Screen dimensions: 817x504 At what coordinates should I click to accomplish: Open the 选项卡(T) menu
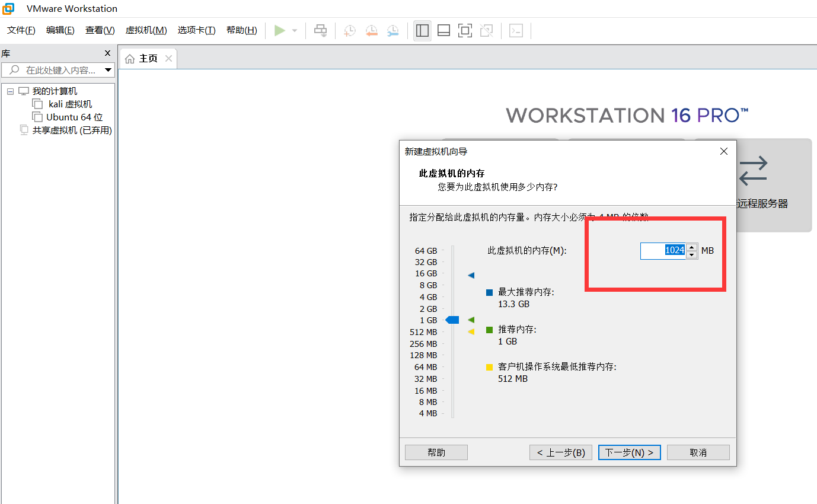(x=197, y=30)
